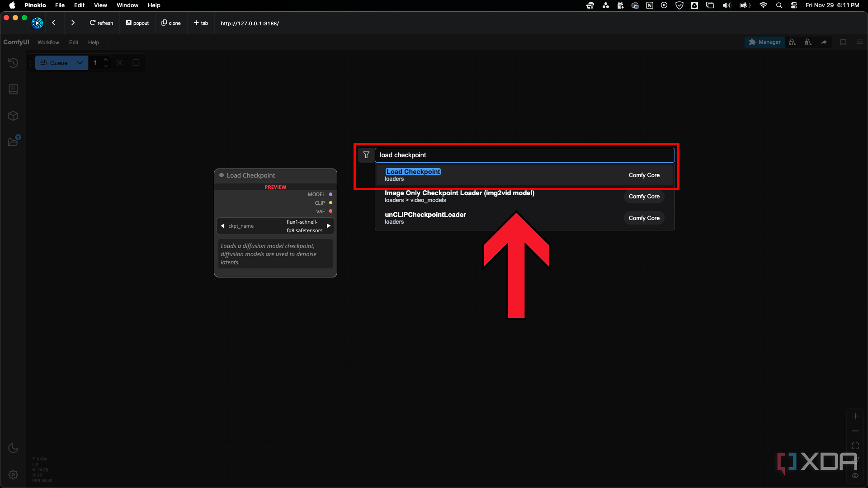Toggle dark theme moon icon
Viewport: 868px width, 488px height.
click(x=13, y=448)
